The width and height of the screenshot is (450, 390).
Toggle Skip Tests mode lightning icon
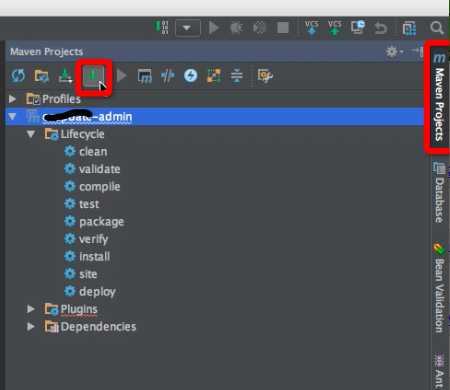point(191,76)
